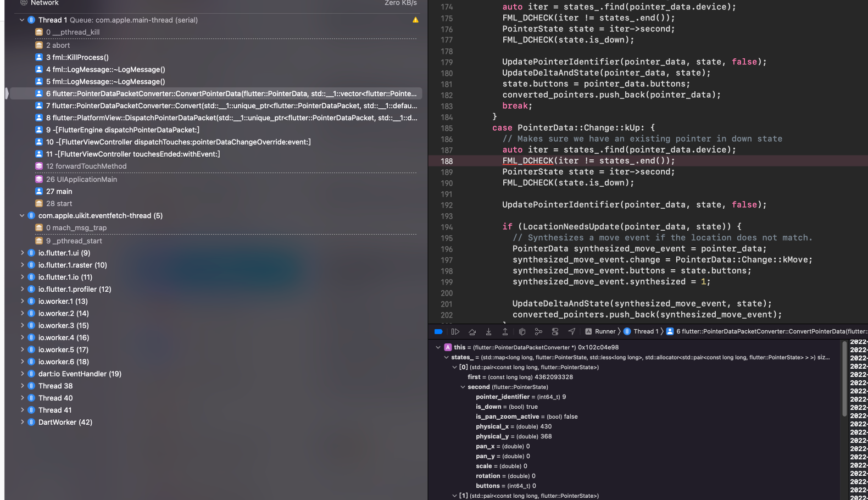868x500 pixels.
Task: Click the Network gauge icon
Action: click(24, 3)
